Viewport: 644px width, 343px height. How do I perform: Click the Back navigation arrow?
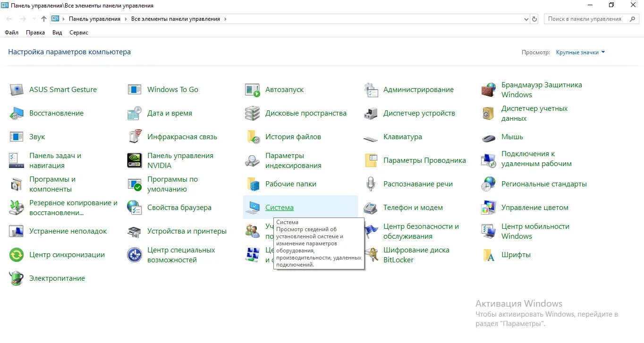point(10,19)
